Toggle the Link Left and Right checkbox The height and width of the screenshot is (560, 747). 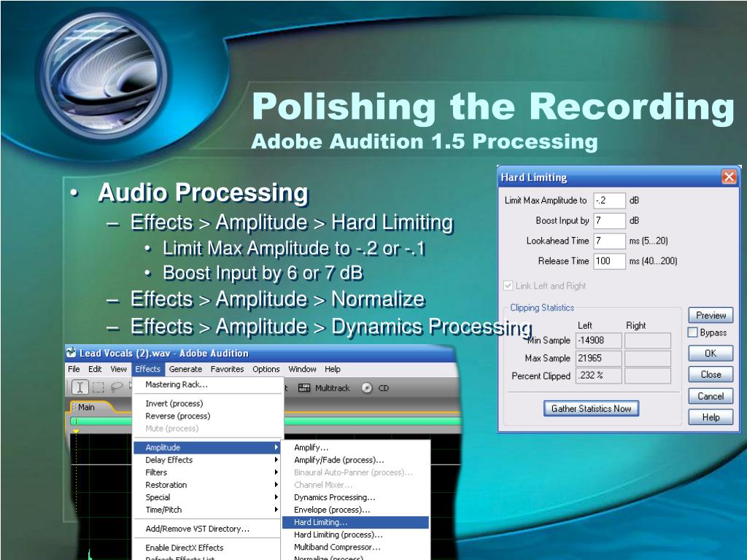point(508,286)
